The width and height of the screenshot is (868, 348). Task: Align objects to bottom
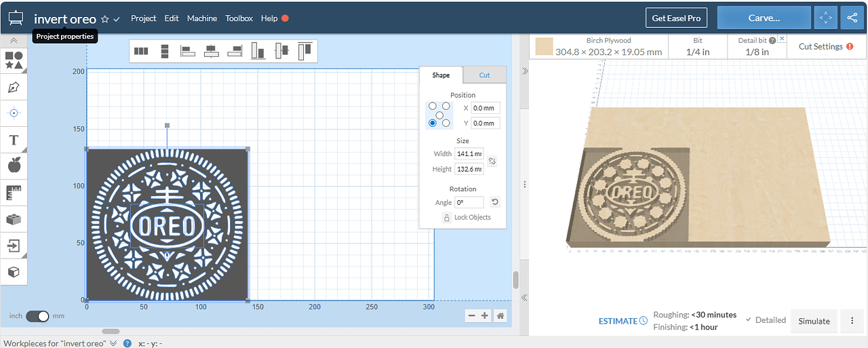(x=258, y=51)
